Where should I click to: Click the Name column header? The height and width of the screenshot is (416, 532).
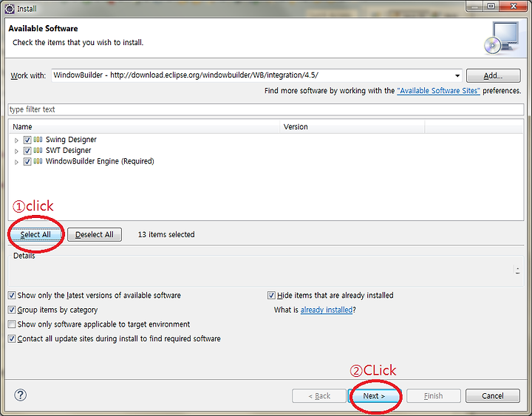[x=144, y=127]
